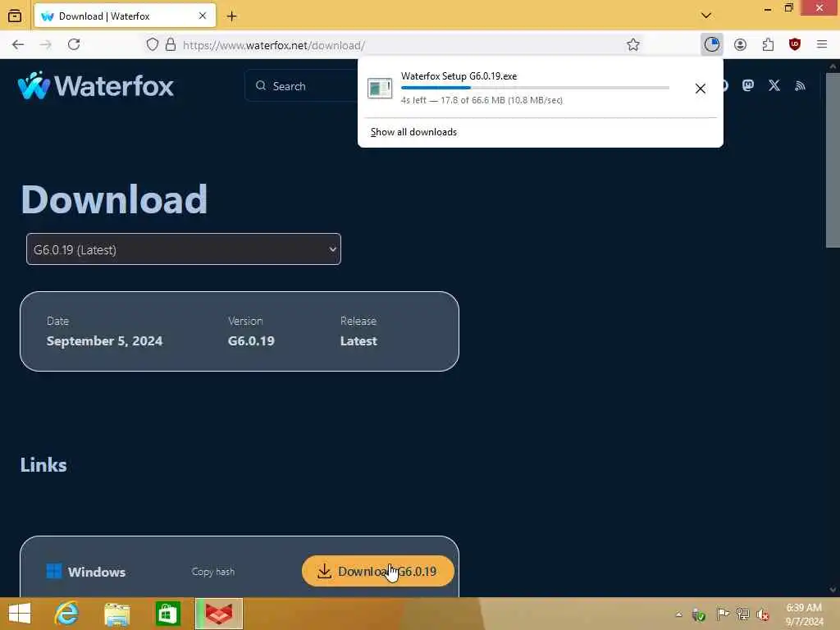Open File Explorer from taskbar
The height and width of the screenshot is (630, 840).
(x=116, y=614)
